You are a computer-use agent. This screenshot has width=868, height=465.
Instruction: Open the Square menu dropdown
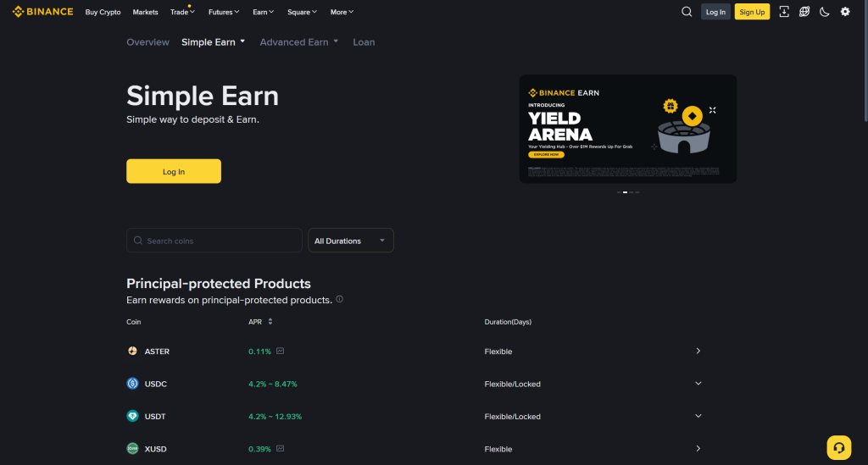tap(302, 12)
